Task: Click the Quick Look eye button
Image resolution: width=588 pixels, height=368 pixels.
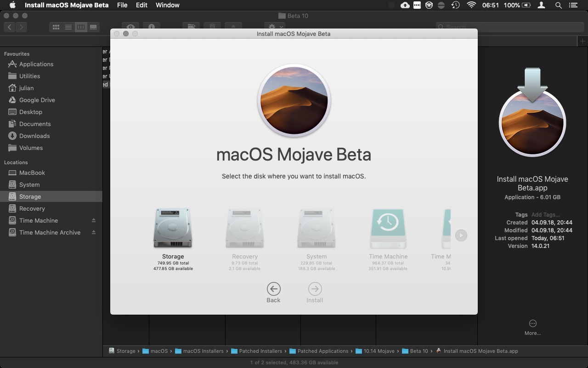Action: point(131,27)
